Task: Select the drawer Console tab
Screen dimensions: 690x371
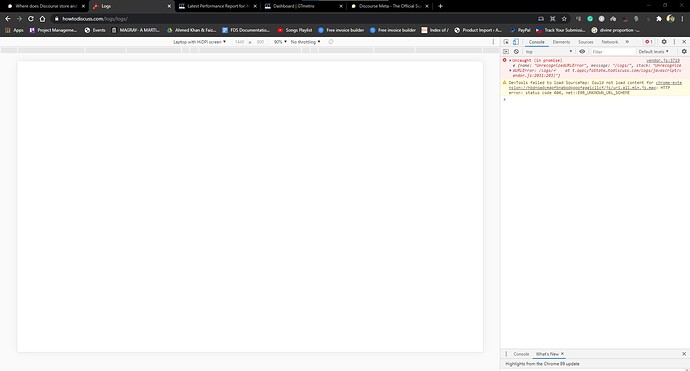Action: (x=521, y=354)
